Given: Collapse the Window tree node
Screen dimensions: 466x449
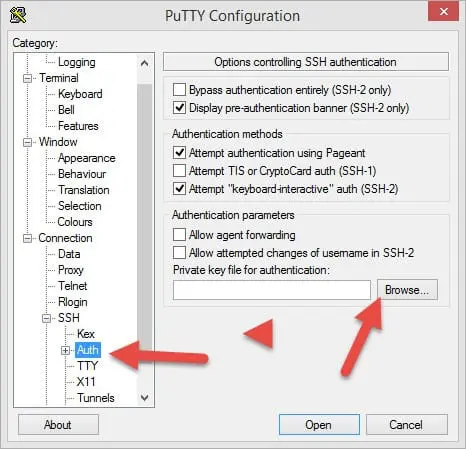Looking at the screenshot, I should pyautogui.click(x=27, y=143).
